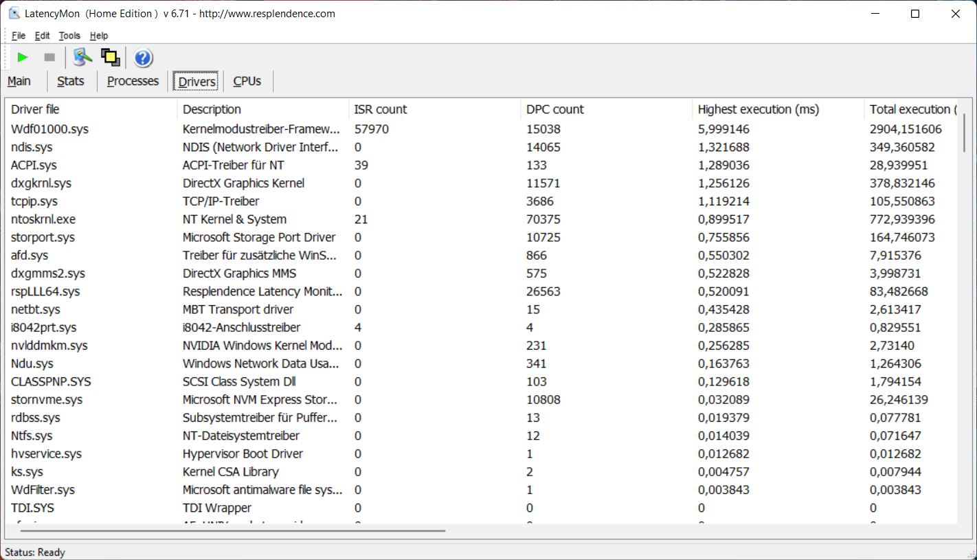Switch to the Stats tab
The height and width of the screenshot is (560, 977).
pos(71,81)
